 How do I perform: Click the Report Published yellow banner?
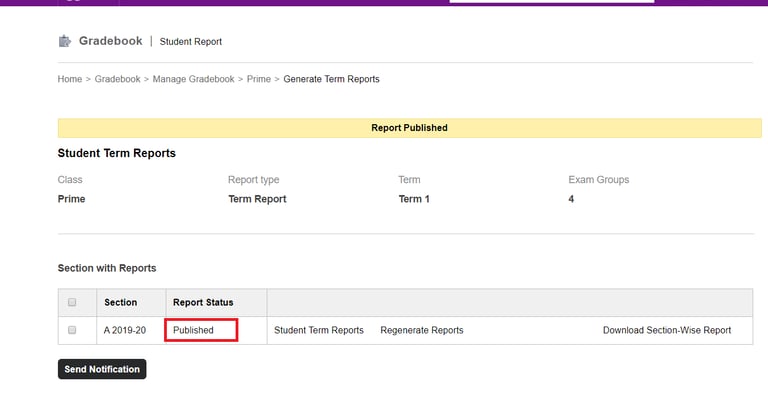[x=409, y=128]
